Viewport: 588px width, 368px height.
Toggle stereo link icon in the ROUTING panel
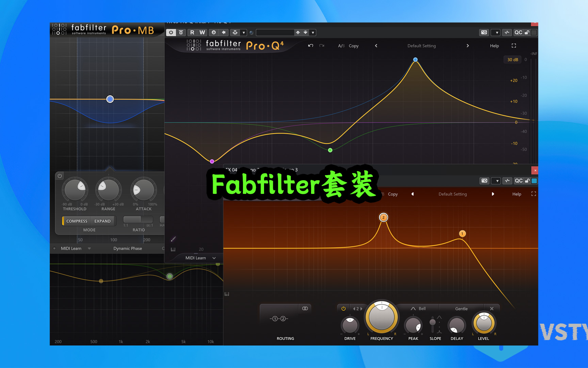coord(305,308)
